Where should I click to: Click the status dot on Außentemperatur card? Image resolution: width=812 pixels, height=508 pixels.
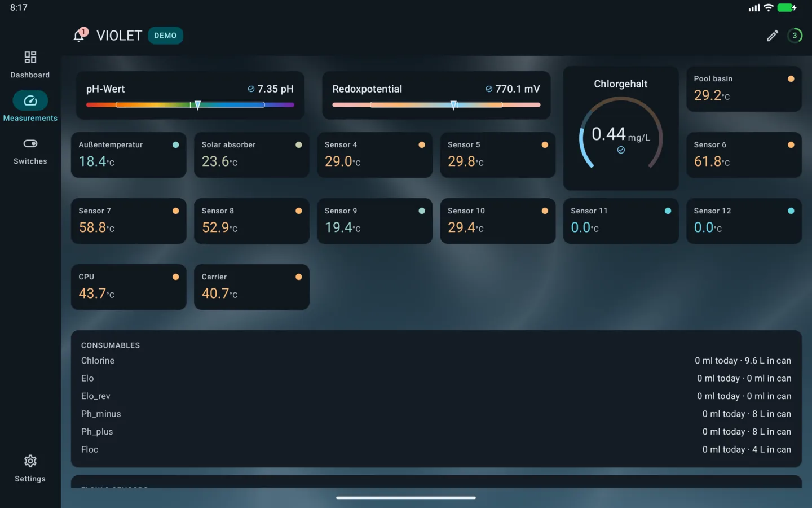[175, 145]
